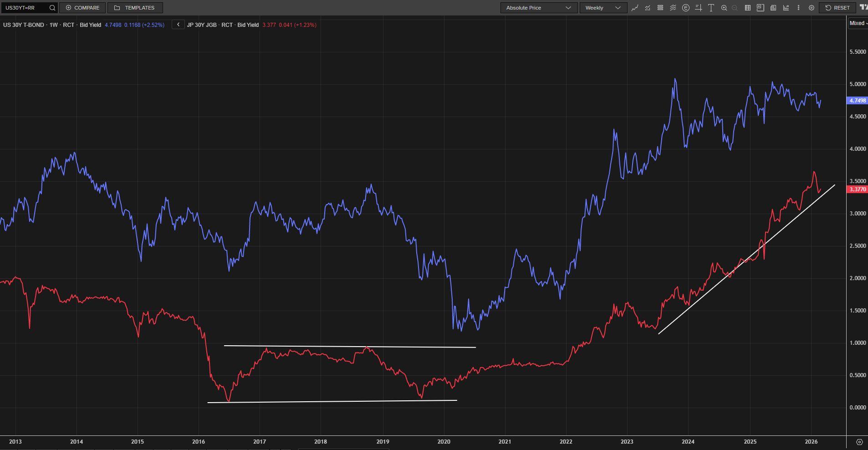
Task: Open the TEMPLATES button
Action: click(x=135, y=8)
